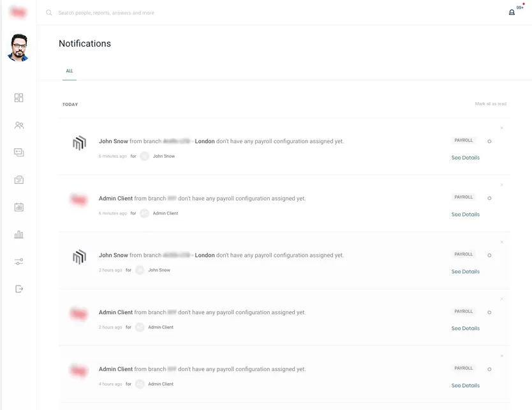Click the user profile photo
The image size is (532, 410).
tap(18, 48)
